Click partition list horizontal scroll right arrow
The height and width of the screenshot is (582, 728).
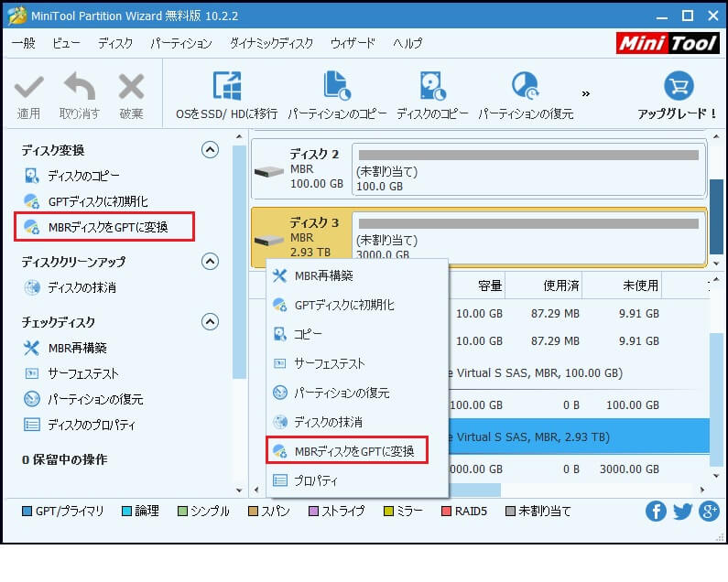(x=702, y=490)
